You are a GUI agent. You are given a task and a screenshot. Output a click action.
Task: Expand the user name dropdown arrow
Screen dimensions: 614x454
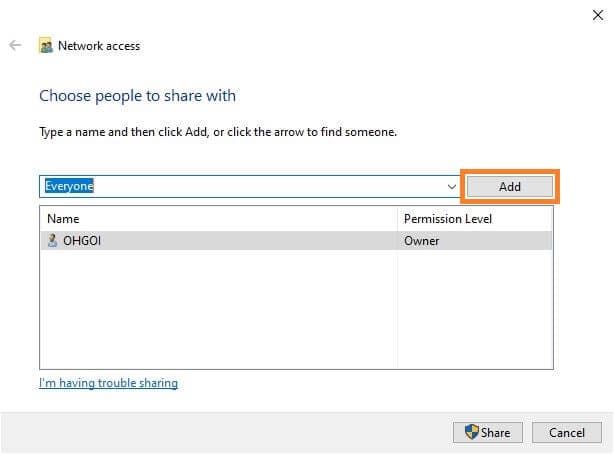click(x=452, y=187)
